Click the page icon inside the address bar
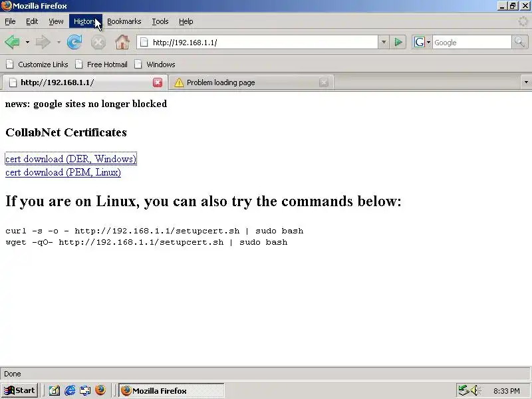The height and width of the screenshot is (399, 532). [x=144, y=43]
